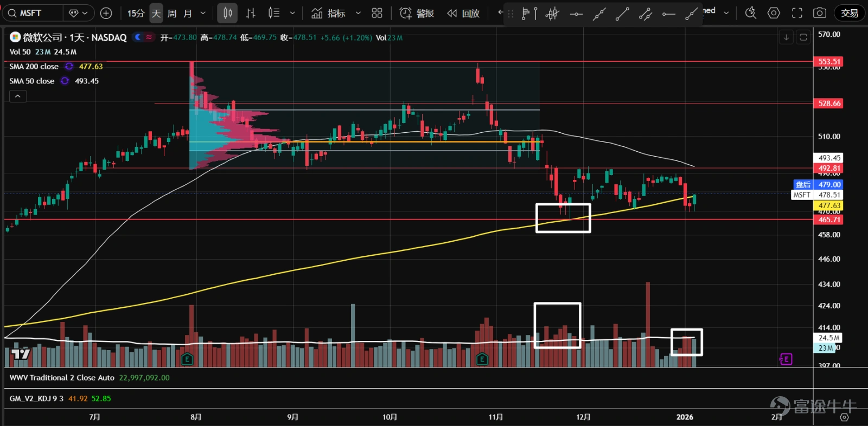Click the 492.81 red price label
This screenshot has width=868, height=426.
pyautogui.click(x=829, y=168)
